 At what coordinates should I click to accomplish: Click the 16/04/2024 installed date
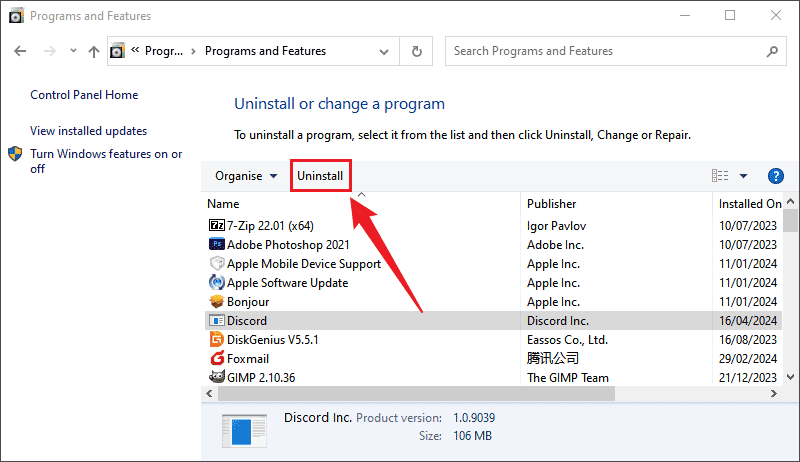point(748,321)
